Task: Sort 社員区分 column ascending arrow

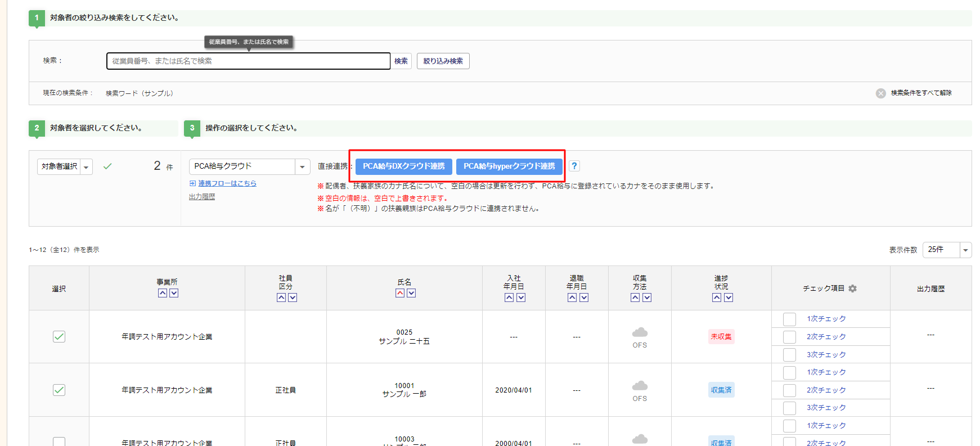Action: click(281, 298)
